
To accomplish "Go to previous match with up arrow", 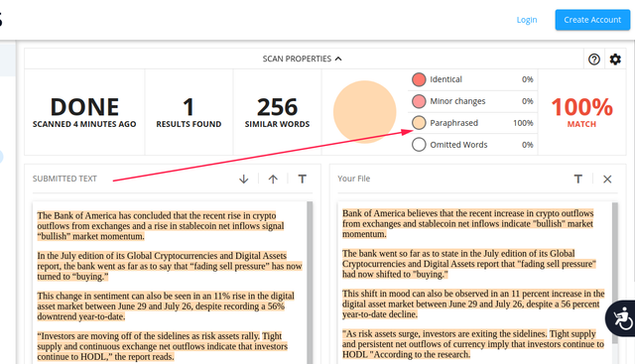I will [273, 179].
